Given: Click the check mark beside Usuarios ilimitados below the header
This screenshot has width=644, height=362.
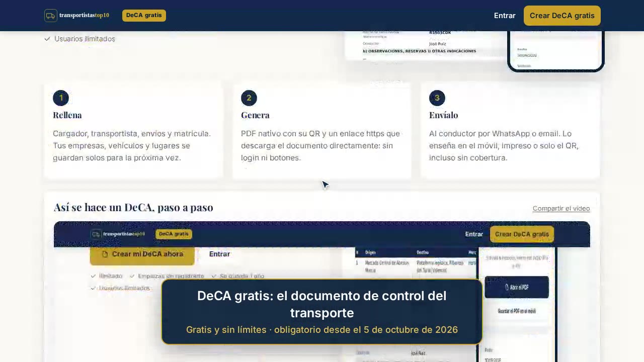Looking at the screenshot, I should 47,39.
